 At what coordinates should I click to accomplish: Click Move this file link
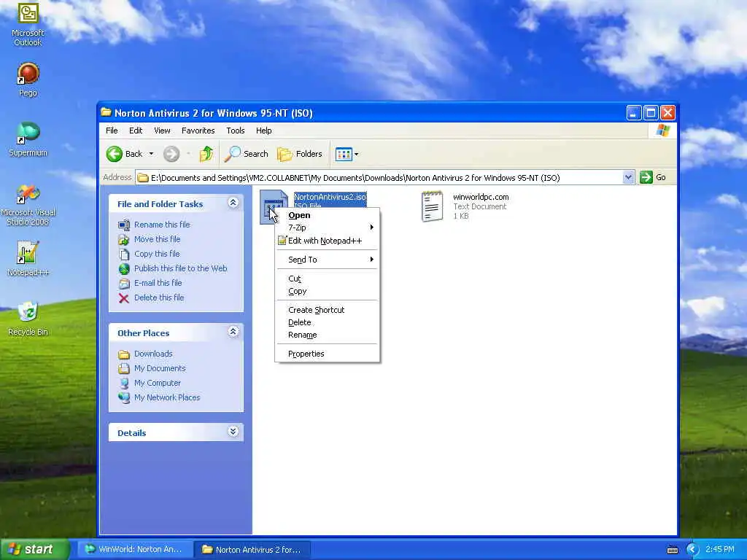[x=158, y=239]
